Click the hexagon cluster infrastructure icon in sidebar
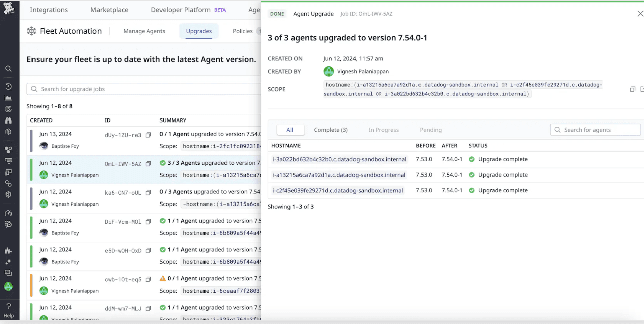 [x=8, y=150]
